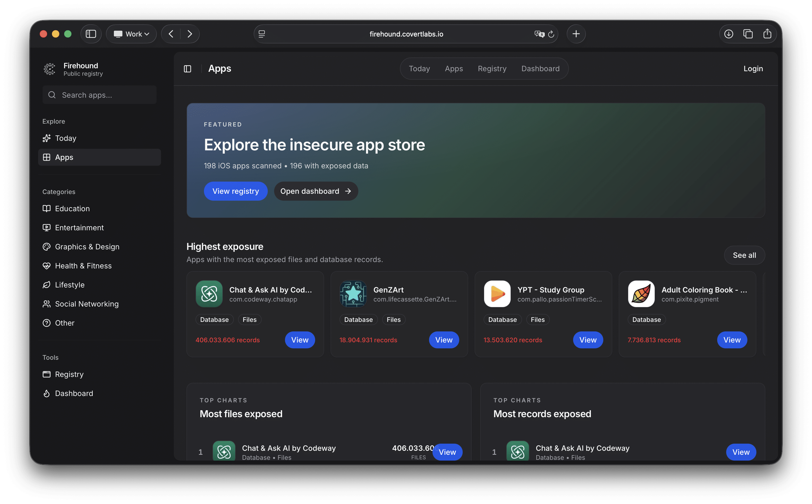Image resolution: width=812 pixels, height=504 pixels.
Task: Click the GenZArt app icon
Action: click(x=353, y=294)
